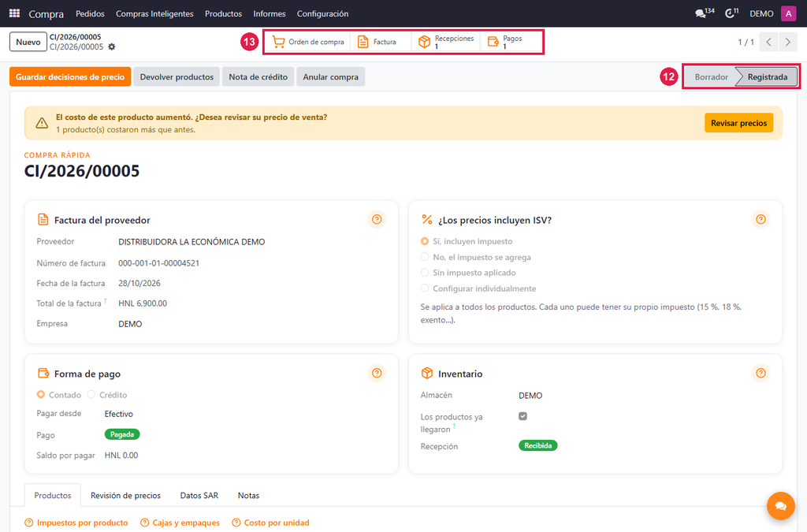Open help icon in ¿Los precios incluyen ISV? card
807x532 pixels.
[761, 220]
